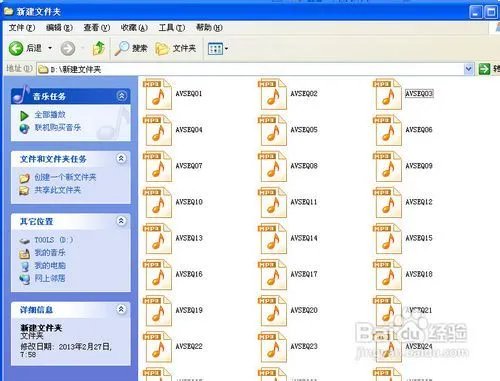
Task: Collapse the 其它位置 panel
Action: 121,221
